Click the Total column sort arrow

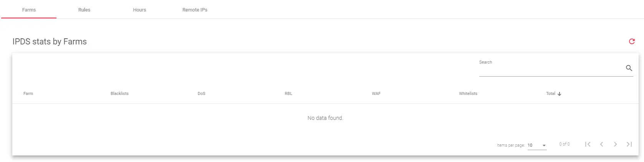[x=560, y=94]
